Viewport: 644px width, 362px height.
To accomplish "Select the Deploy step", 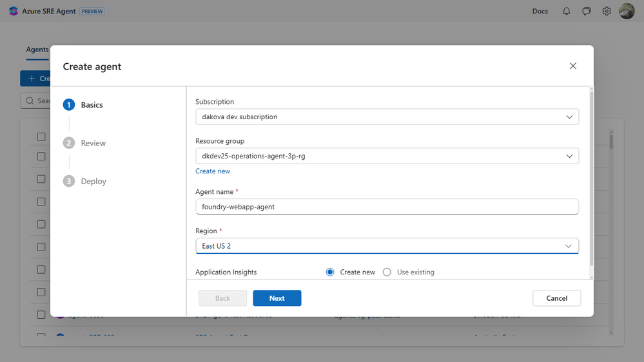I will point(84,181).
